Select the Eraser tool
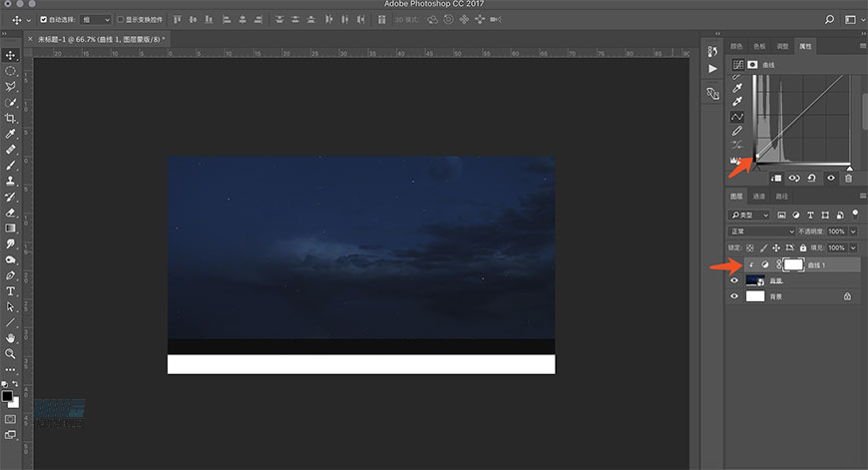This screenshot has width=868, height=470. point(11,212)
